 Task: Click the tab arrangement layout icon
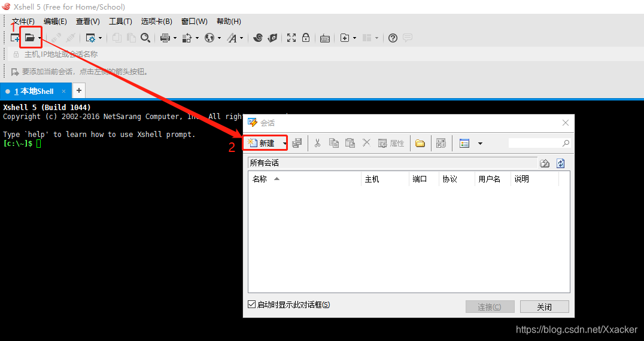coord(367,38)
